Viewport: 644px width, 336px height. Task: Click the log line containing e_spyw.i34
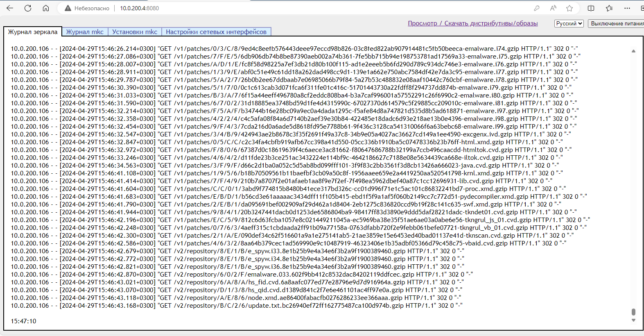click(x=237, y=259)
